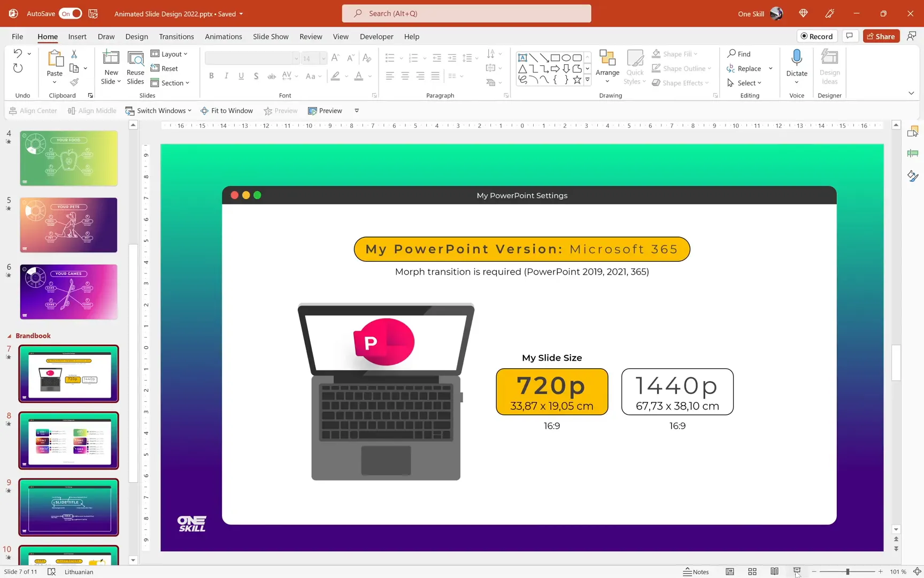Collapse the ribbon with the chevron
This screenshot has width=924, height=578.
point(911,93)
